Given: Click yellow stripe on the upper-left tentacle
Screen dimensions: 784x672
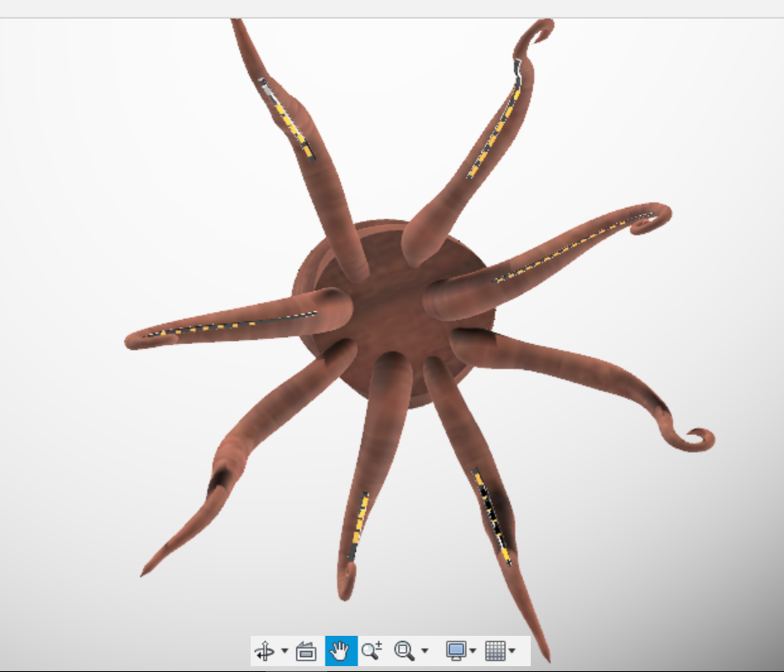Looking at the screenshot, I should click(x=290, y=124).
